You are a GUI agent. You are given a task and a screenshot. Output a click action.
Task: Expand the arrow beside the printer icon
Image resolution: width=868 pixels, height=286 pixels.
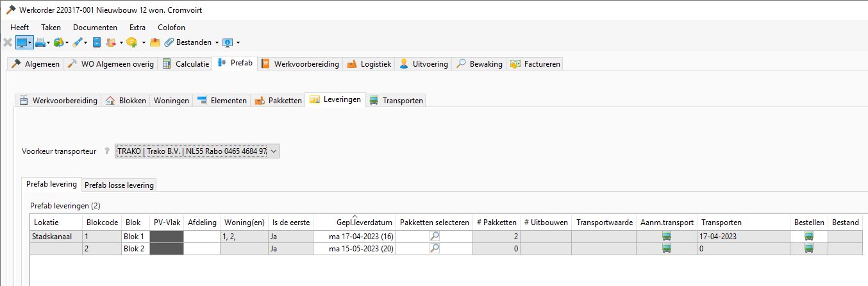click(49, 43)
